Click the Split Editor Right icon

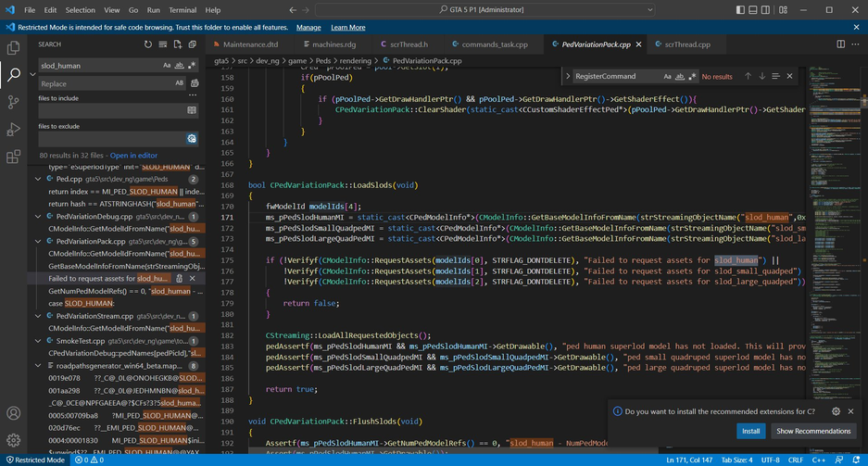click(840, 44)
